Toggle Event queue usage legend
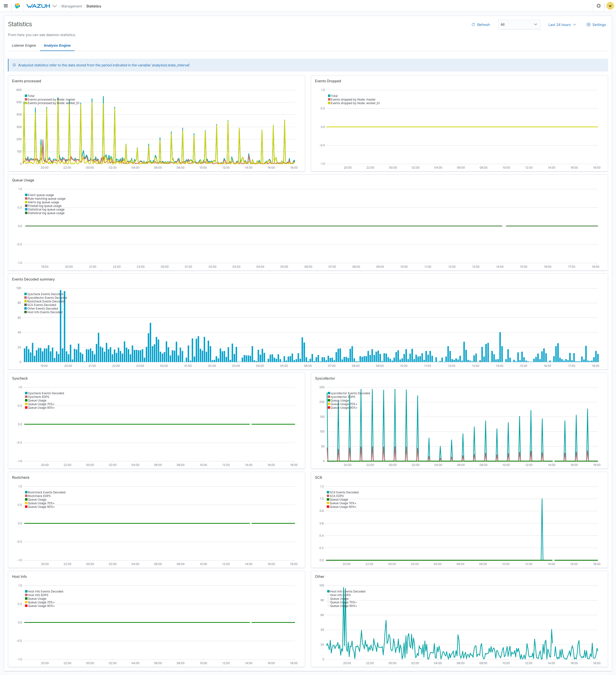Screen dimensions: 616x675 tap(39, 195)
